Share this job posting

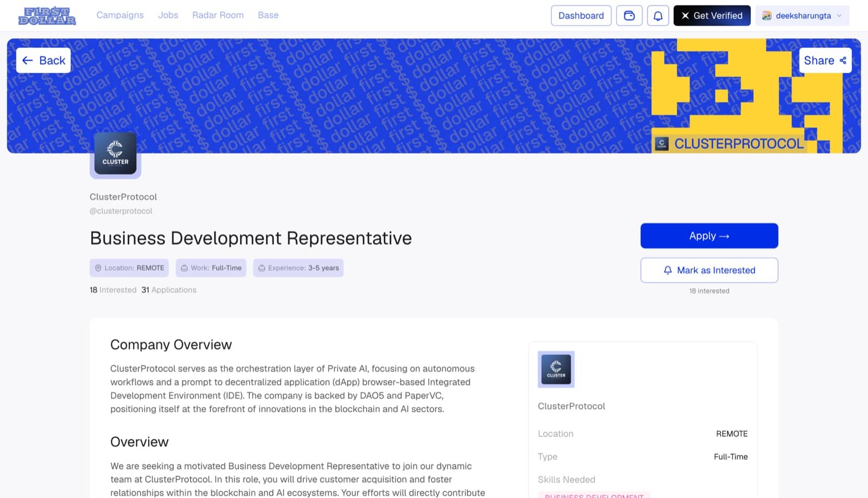825,60
